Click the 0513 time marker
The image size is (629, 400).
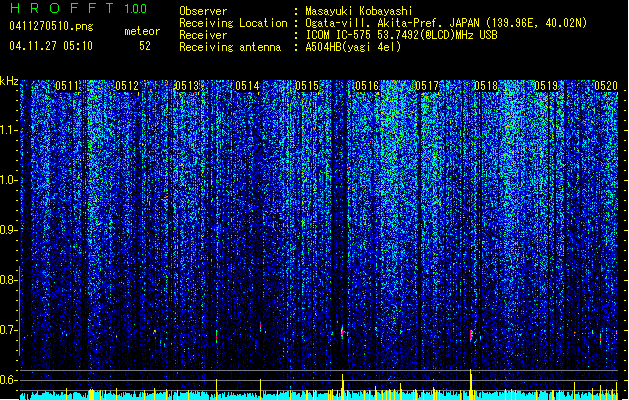187,86
